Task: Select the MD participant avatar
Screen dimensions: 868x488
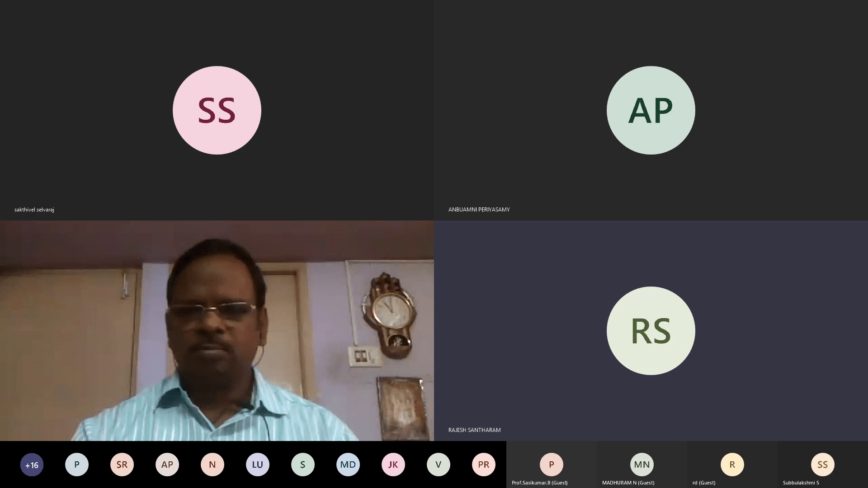Action: (x=348, y=465)
